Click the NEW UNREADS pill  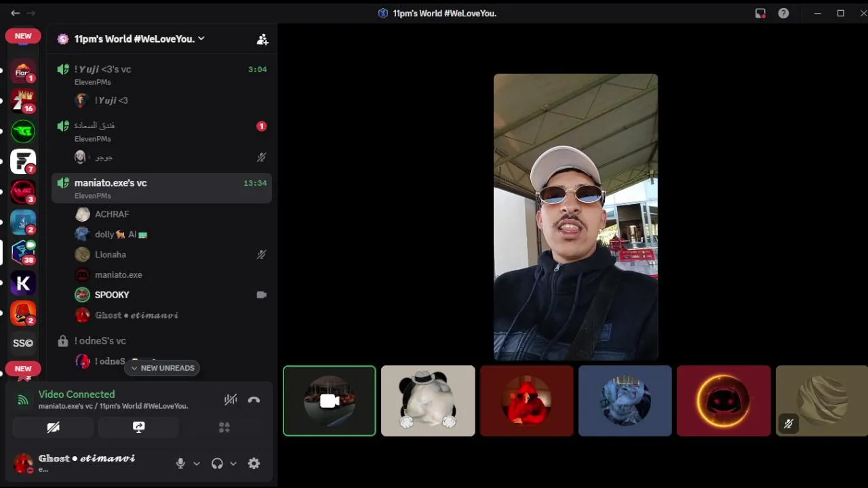[163, 368]
